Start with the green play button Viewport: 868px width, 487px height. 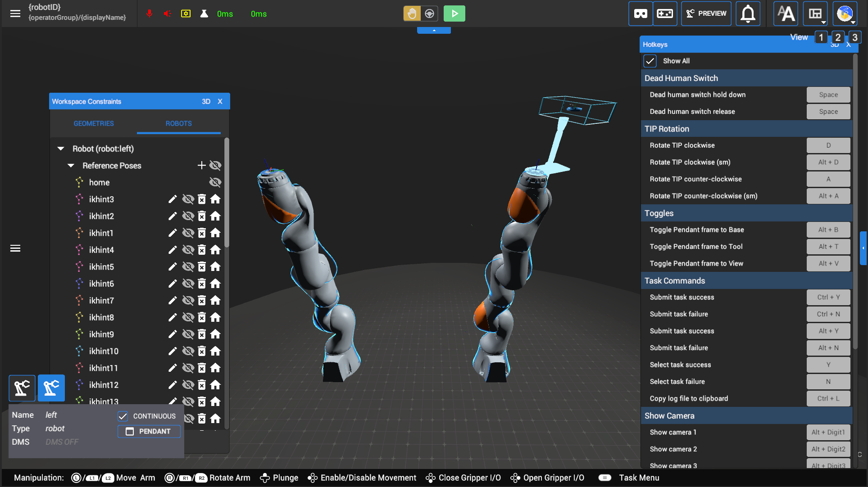[454, 14]
